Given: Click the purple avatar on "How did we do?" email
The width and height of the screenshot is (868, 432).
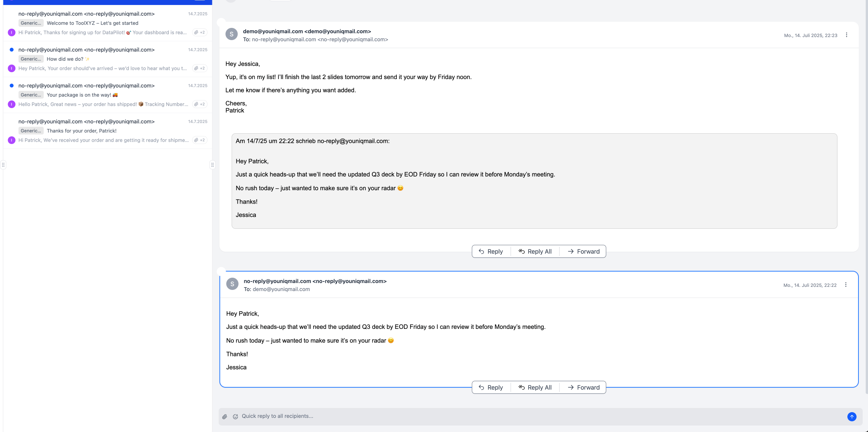Looking at the screenshot, I should tap(12, 68).
